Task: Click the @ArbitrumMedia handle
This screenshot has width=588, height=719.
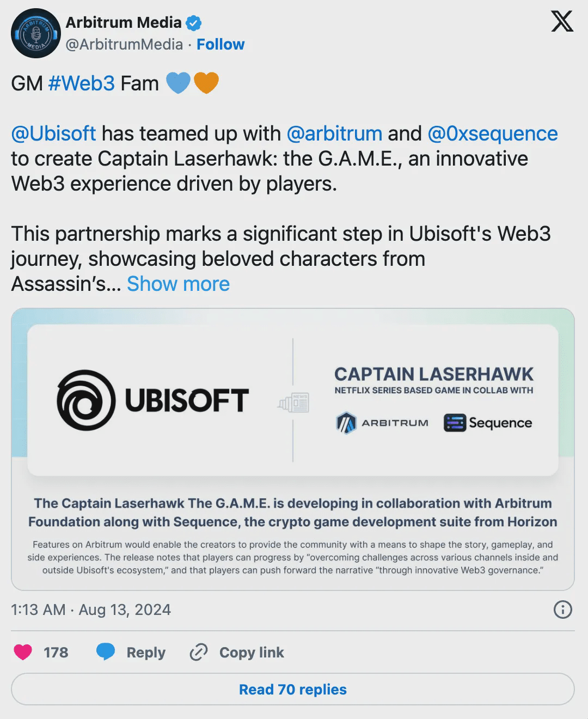Action: (x=124, y=44)
